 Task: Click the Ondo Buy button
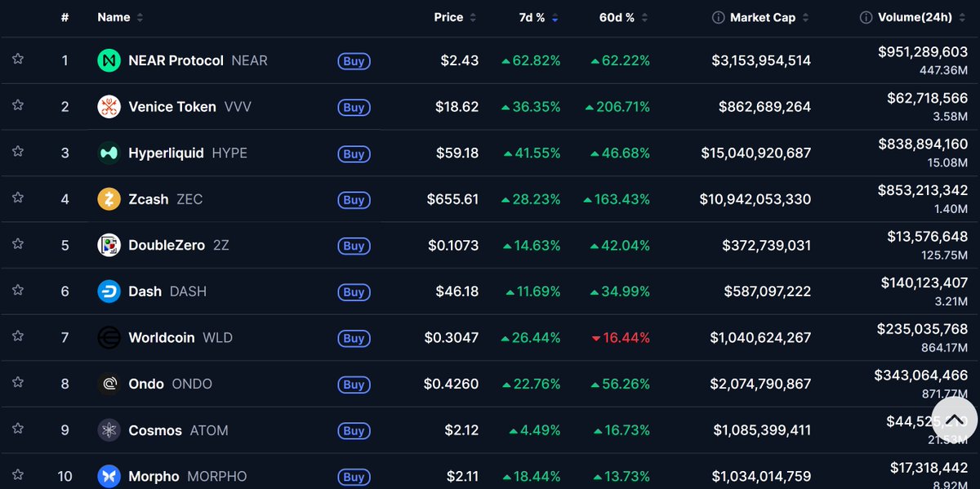354,385
